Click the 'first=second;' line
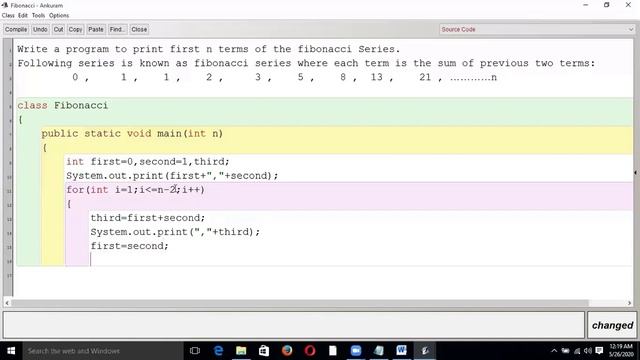Image resolution: width=640 pixels, height=360 pixels. click(x=129, y=246)
